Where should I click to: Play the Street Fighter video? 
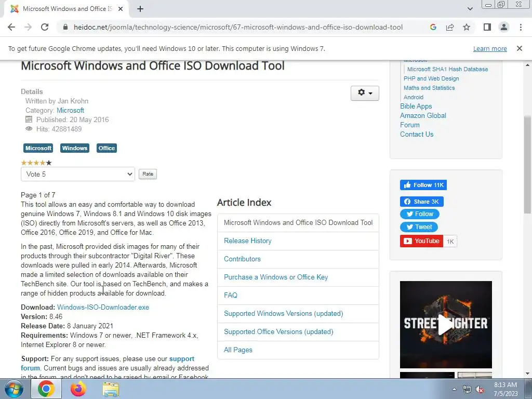tap(446, 324)
